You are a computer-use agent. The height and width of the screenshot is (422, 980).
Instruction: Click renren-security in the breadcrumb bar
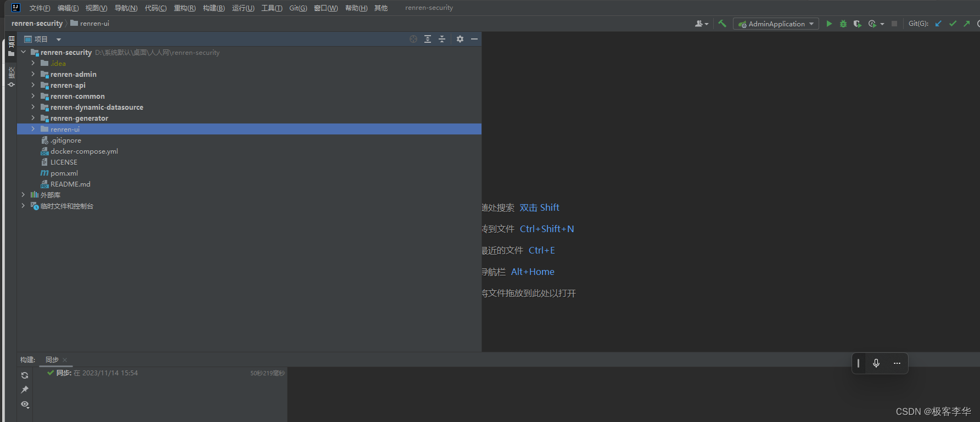pos(37,24)
